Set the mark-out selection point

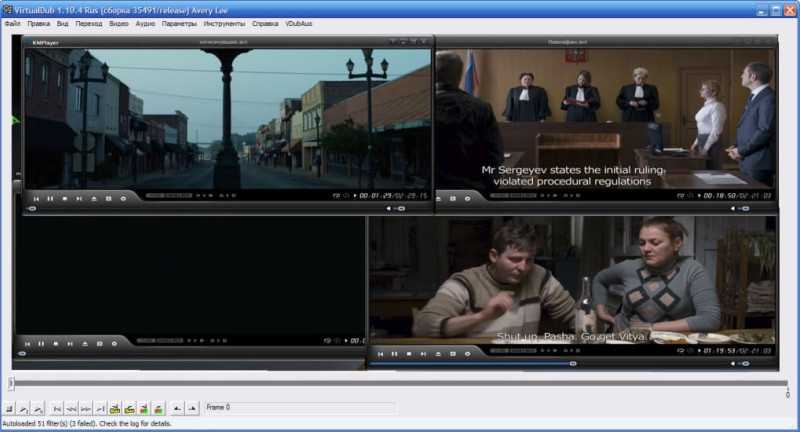tap(192, 409)
